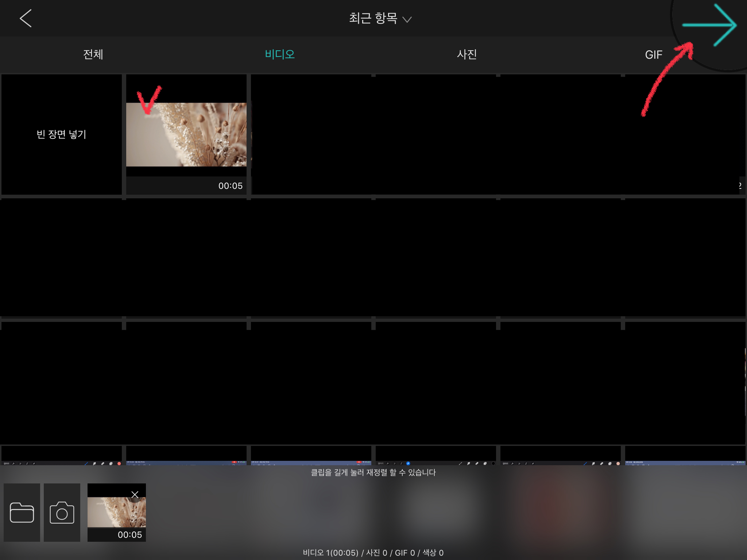The image size is (747, 560).
Task: Tap the 비디오 1(00:05) selection summary text
Action: point(330,553)
